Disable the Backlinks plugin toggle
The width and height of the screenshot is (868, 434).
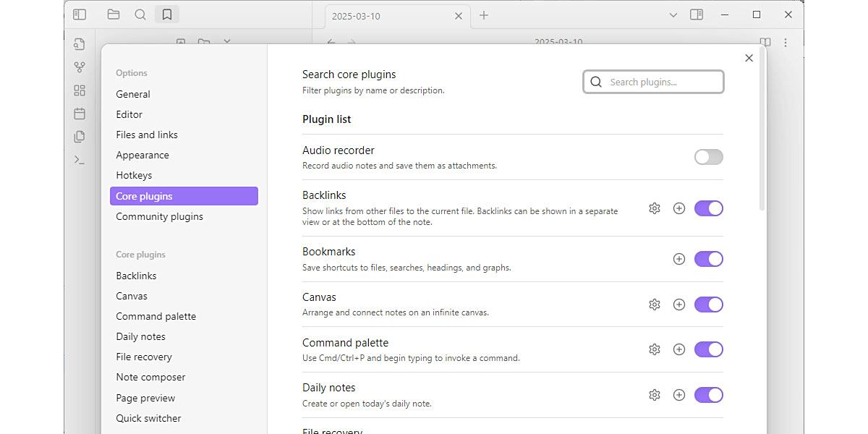point(708,208)
